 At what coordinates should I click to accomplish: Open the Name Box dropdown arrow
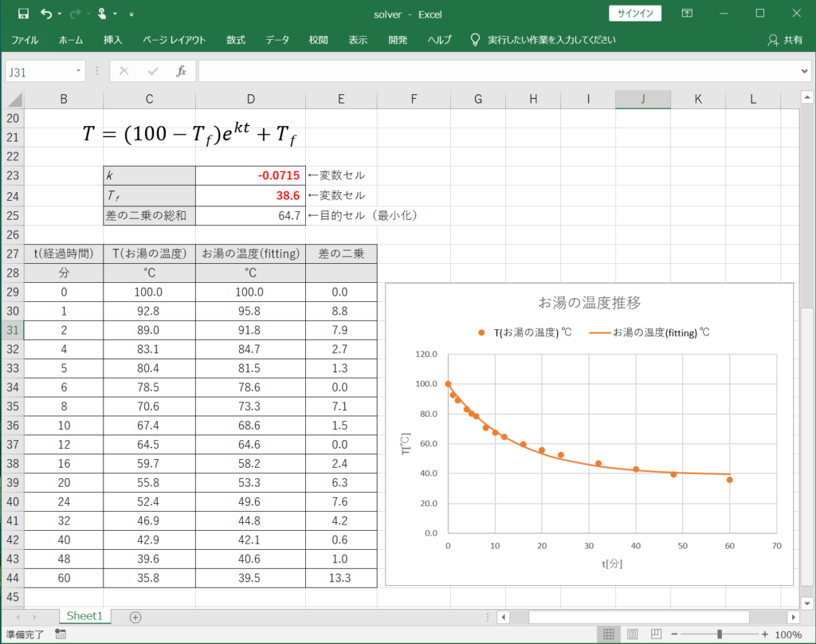(x=79, y=71)
